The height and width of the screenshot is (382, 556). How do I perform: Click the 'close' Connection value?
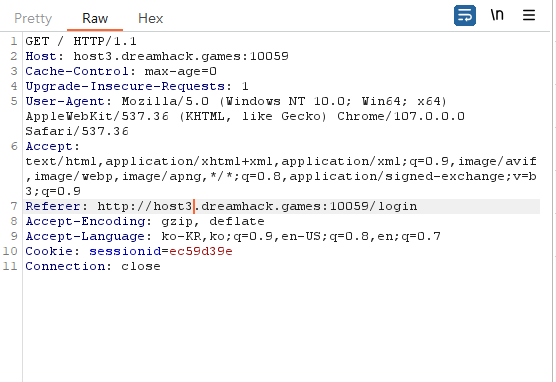pos(141,266)
